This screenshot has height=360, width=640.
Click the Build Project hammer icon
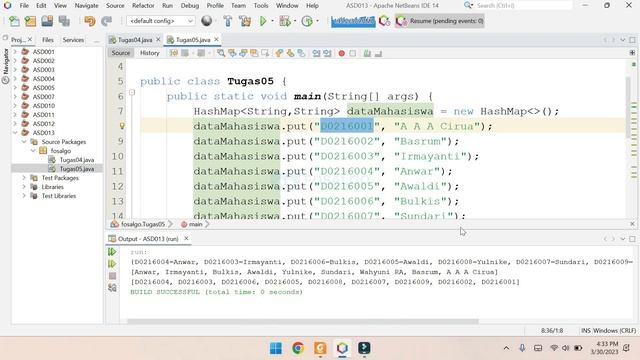[x=228, y=21]
